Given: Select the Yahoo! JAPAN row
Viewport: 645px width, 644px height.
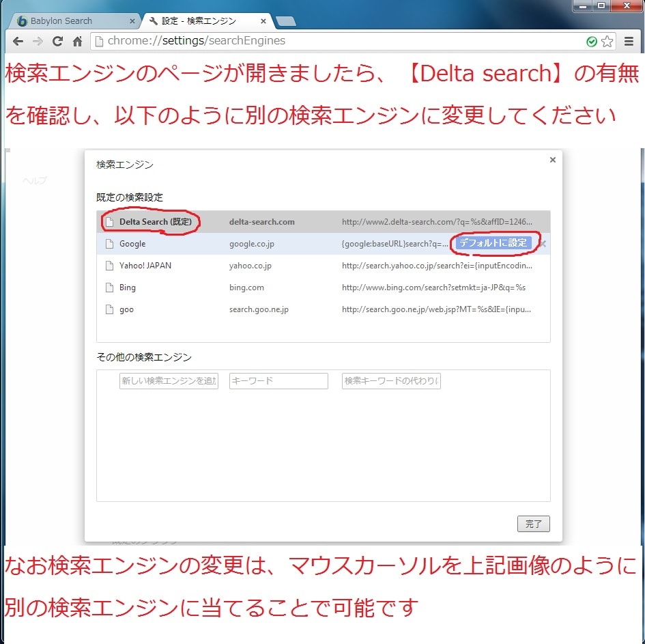Looking at the screenshot, I should 324,266.
